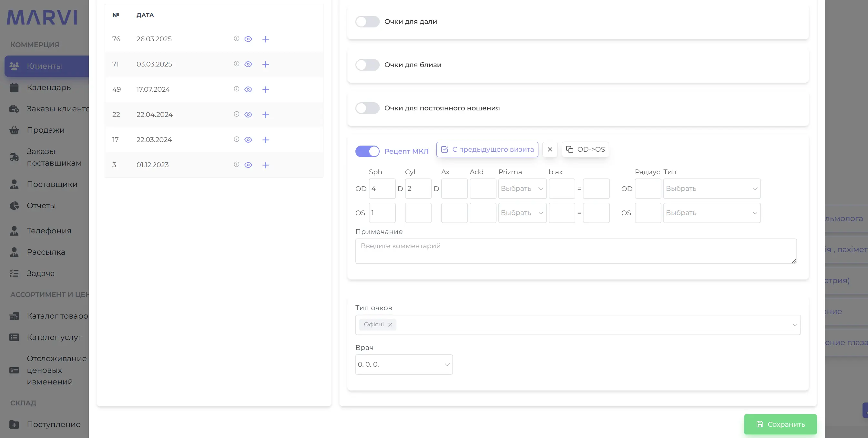Click the OS Радиус input field
This screenshot has width=868, height=438.
pyautogui.click(x=648, y=213)
